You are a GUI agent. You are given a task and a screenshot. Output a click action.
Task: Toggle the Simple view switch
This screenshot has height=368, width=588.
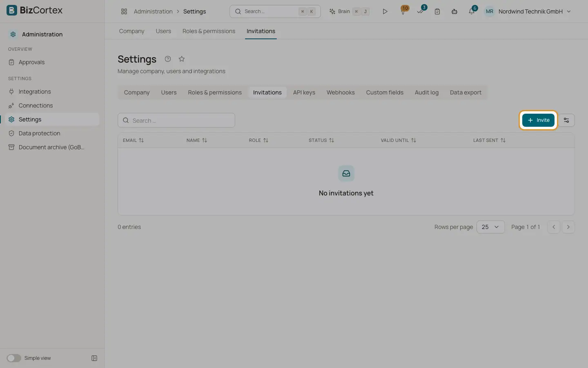click(14, 358)
